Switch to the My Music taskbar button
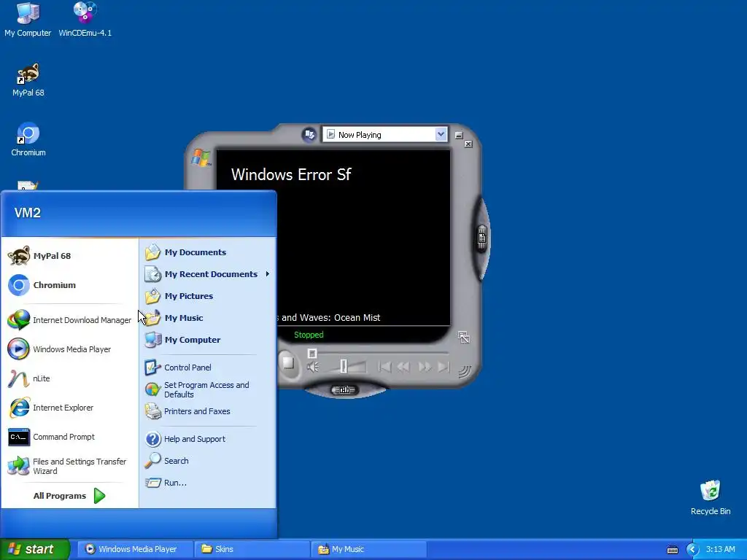 tap(368, 549)
